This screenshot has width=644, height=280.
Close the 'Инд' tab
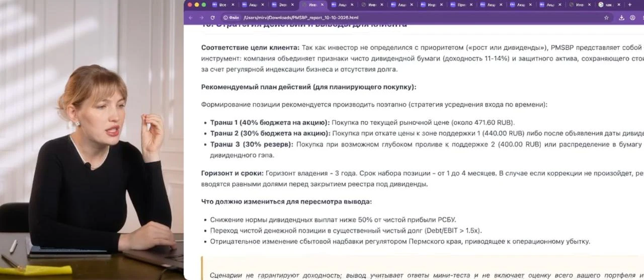pyautogui.click(x=441, y=5)
